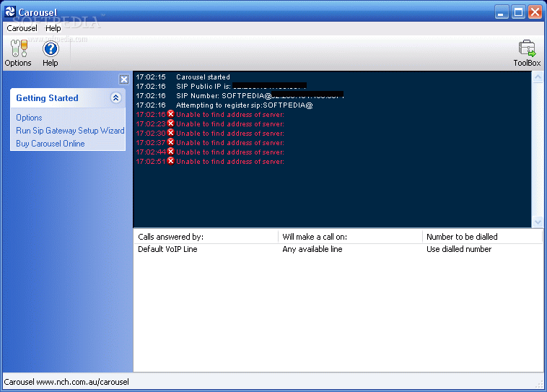Click the error icon at 17:02:30
Image resolution: width=547 pixels, height=392 pixels.
point(170,133)
